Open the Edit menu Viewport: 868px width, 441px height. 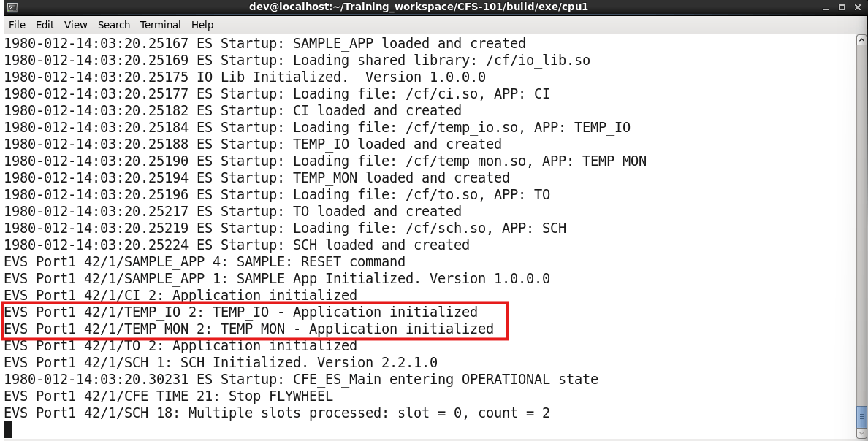click(x=45, y=25)
